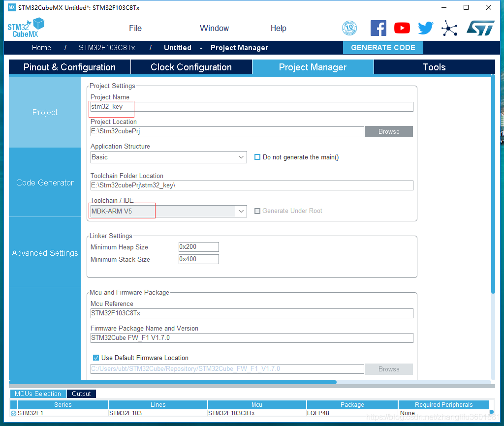Click the Mcu Reference field
Viewport: 504px width, 426px height.
pyautogui.click(x=252, y=313)
